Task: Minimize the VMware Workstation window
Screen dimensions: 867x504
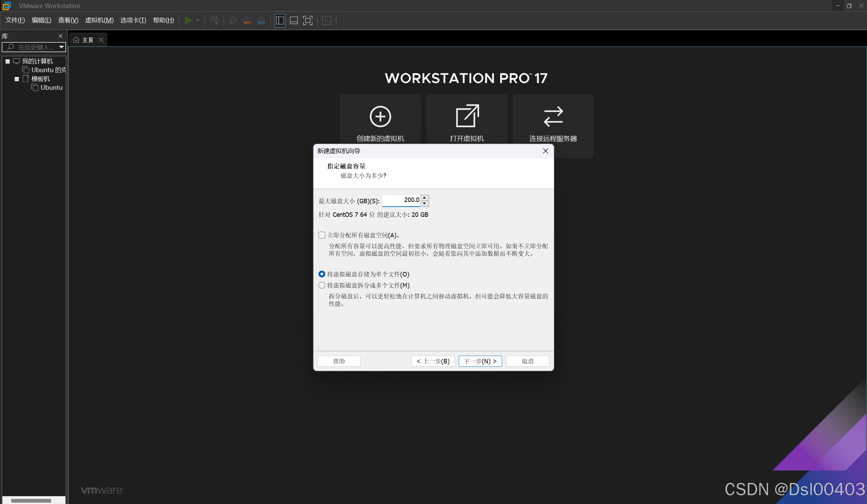Action: [x=838, y=6]
